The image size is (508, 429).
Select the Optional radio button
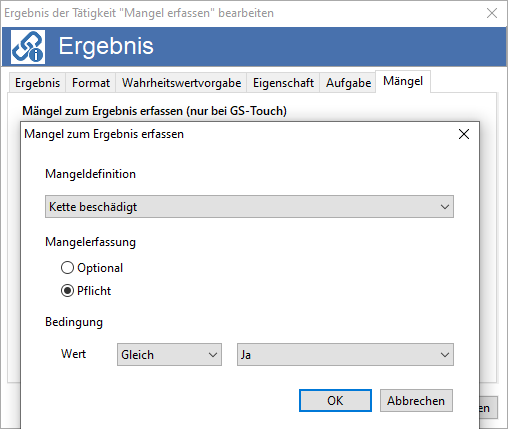point(67,268)
